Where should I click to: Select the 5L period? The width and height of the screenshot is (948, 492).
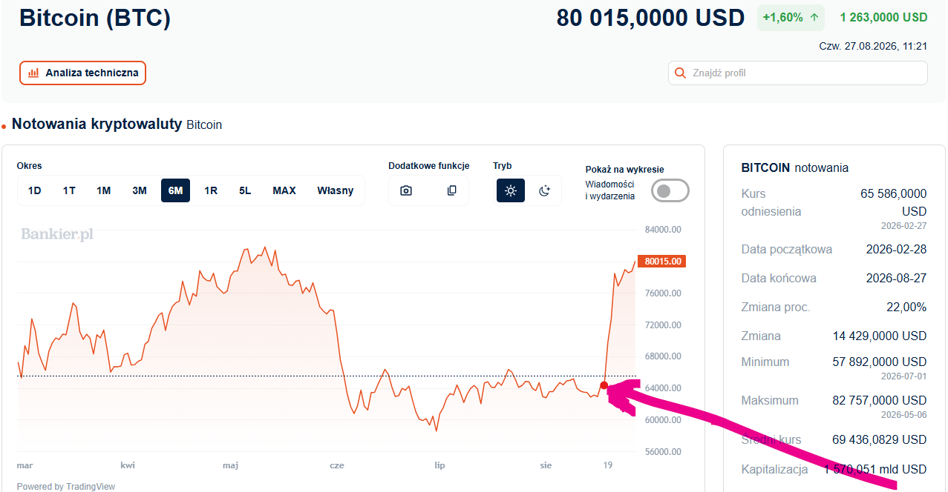[x=245, y=190]
